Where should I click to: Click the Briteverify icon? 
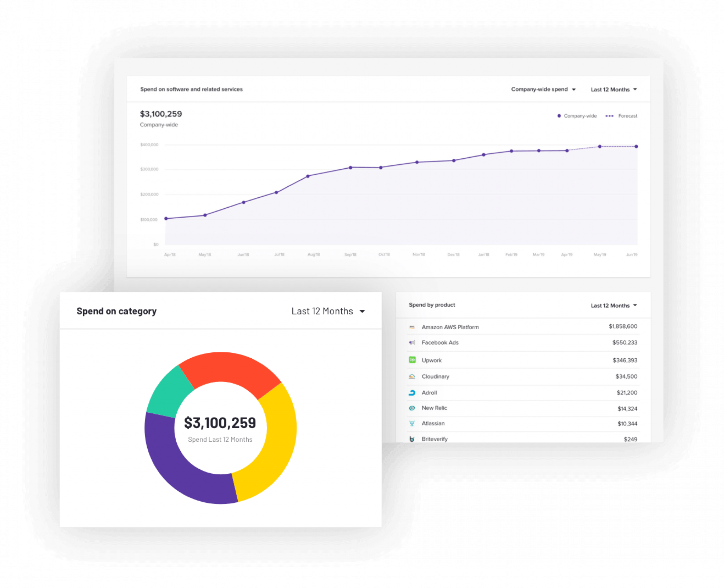coord(412,439)
